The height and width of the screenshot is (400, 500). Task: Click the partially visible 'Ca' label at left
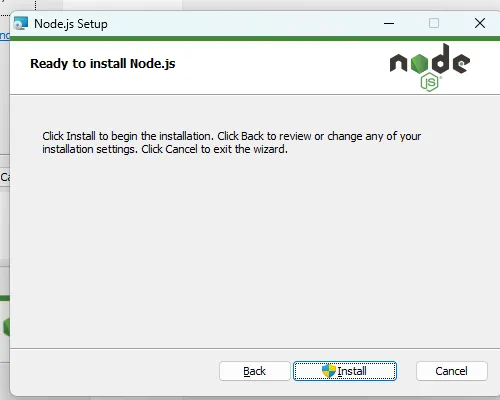5,177
